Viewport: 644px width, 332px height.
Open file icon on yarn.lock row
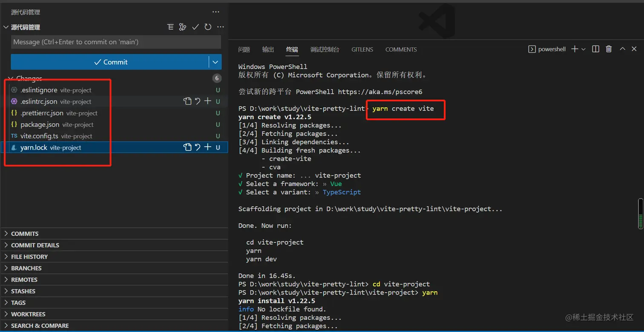coord(187,147)
